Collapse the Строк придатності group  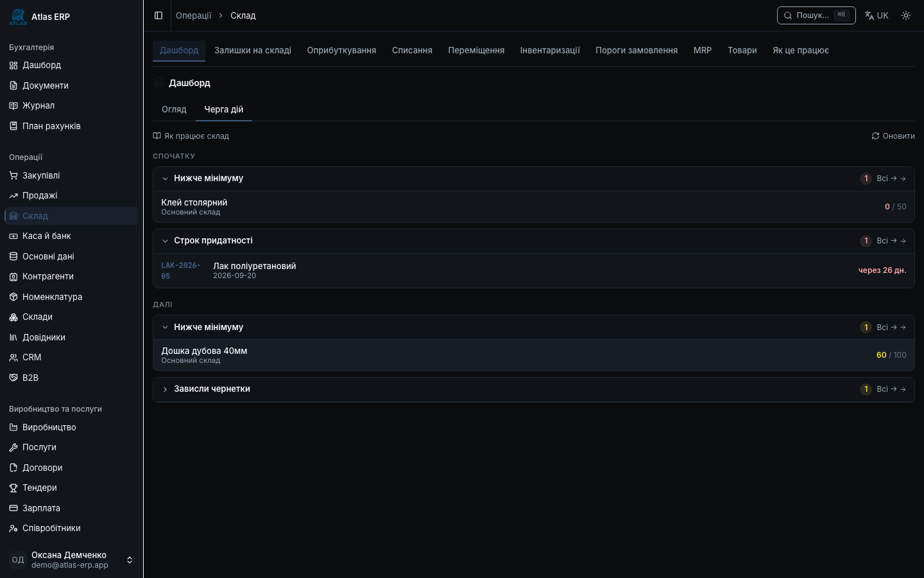165,241
